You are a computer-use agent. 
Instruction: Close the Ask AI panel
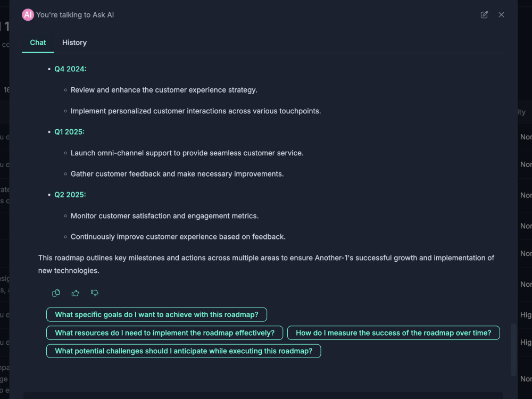(501, 14)
